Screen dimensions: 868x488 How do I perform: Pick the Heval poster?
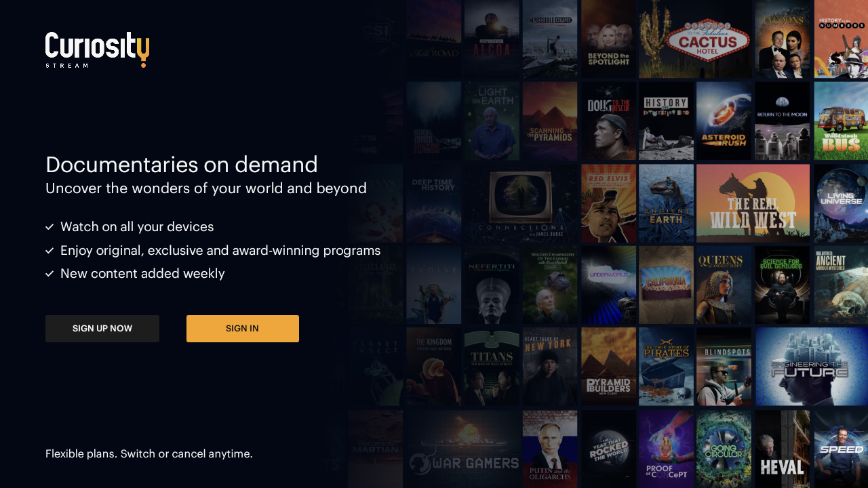click(x=783, y=449)
